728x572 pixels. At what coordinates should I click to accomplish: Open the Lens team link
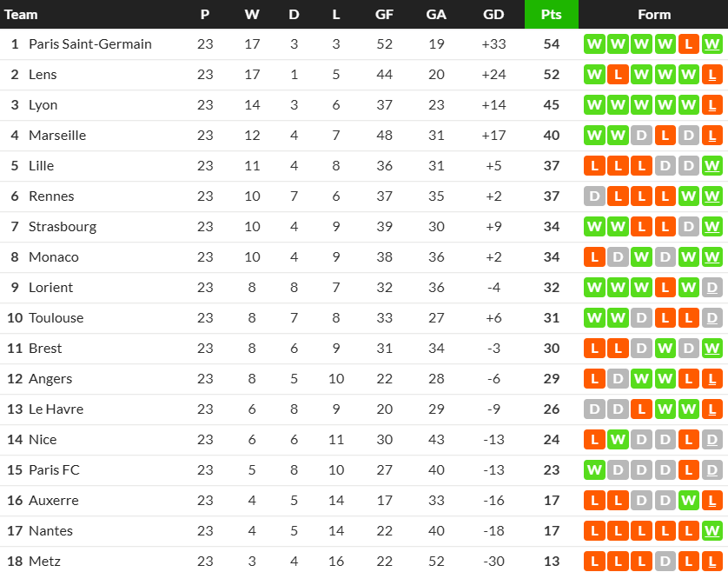click(43, 75)
